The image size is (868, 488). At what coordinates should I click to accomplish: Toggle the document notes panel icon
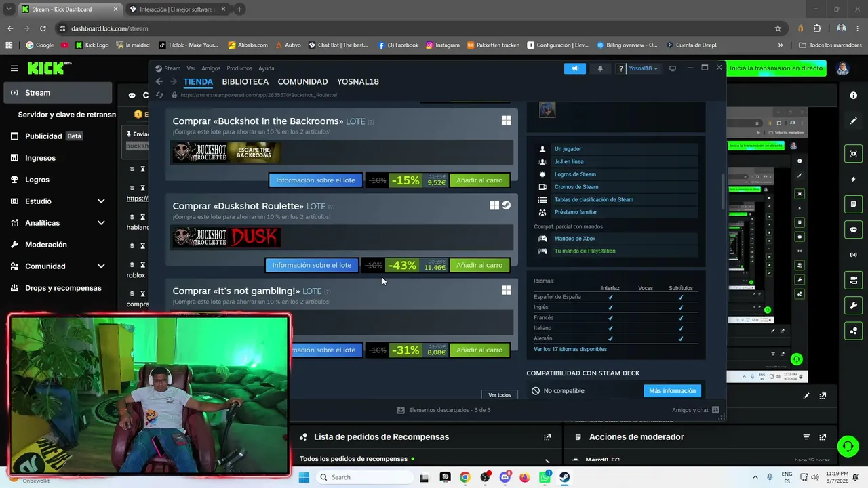point(853,204)
